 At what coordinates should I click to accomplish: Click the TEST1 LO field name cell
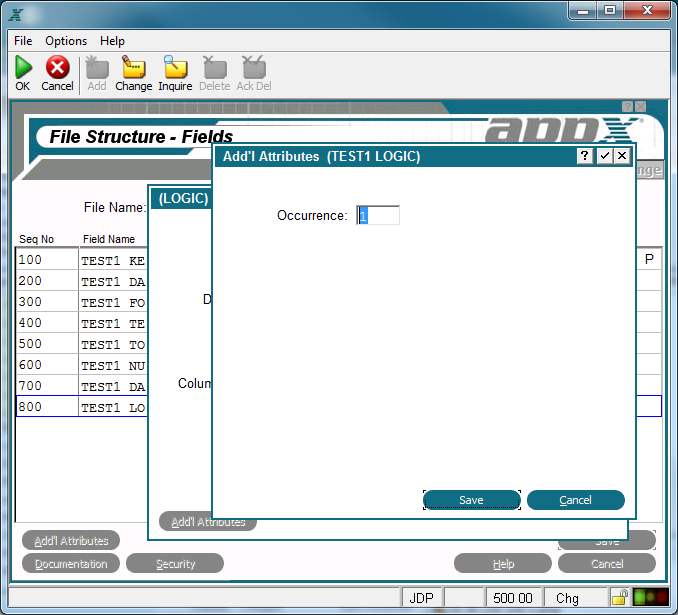(x=113, y=407)
